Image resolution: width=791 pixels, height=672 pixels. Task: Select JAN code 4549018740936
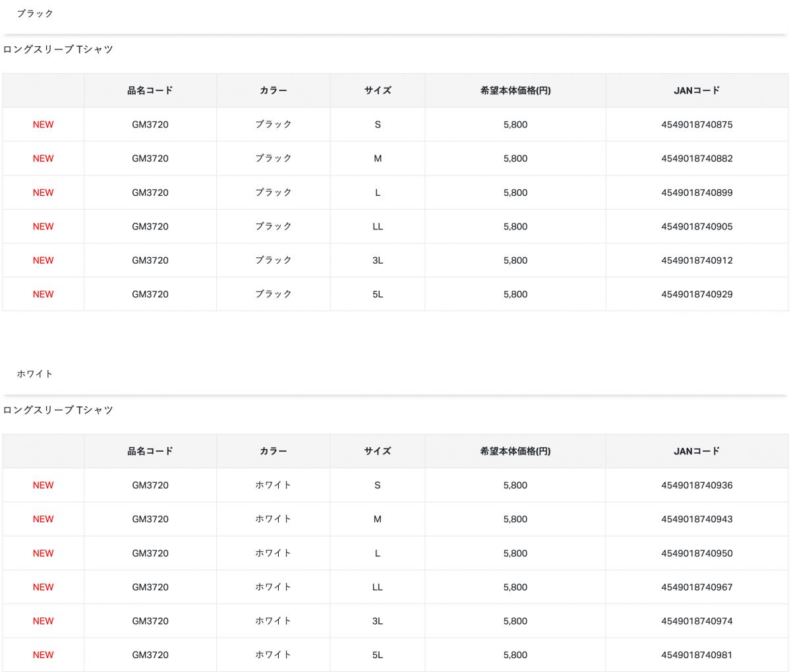(697, 485)
